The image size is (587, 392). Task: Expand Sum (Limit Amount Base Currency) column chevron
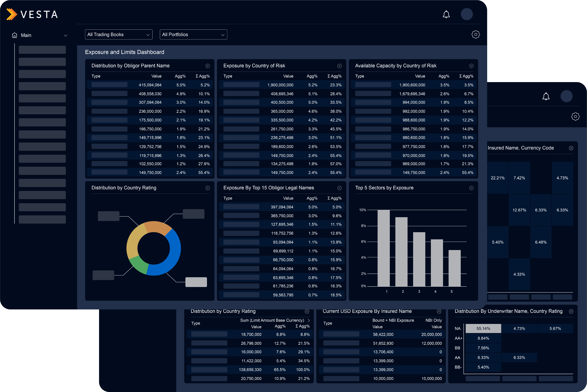[x=309, y=320]
